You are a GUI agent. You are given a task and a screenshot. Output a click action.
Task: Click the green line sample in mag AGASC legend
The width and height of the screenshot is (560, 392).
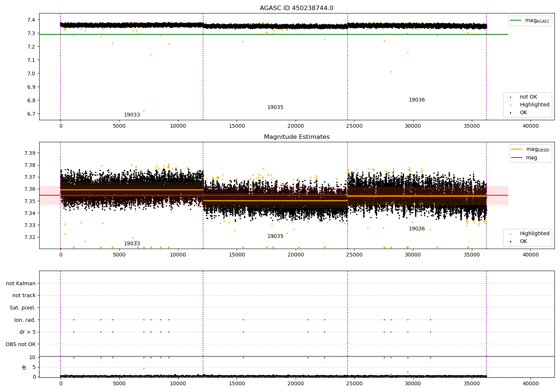516,21
